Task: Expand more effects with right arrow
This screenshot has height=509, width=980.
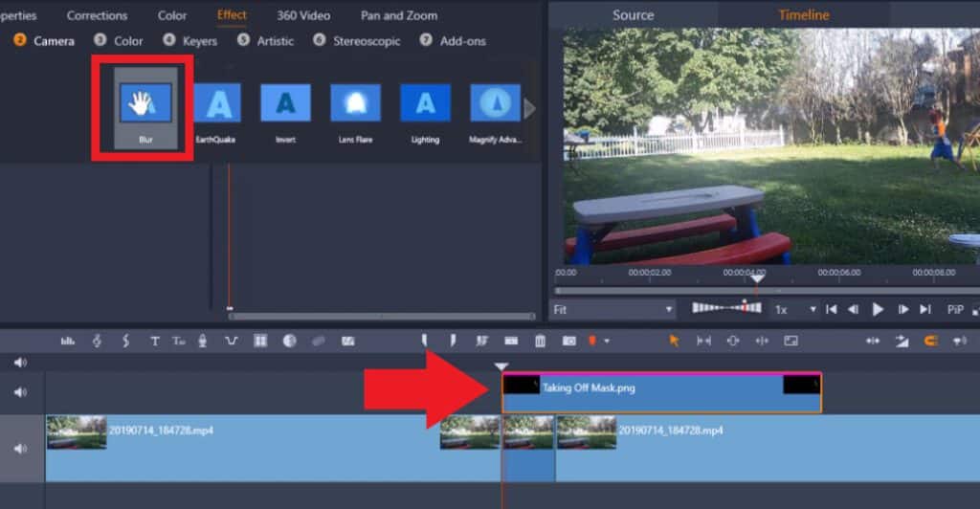Action: pos(529,109)
